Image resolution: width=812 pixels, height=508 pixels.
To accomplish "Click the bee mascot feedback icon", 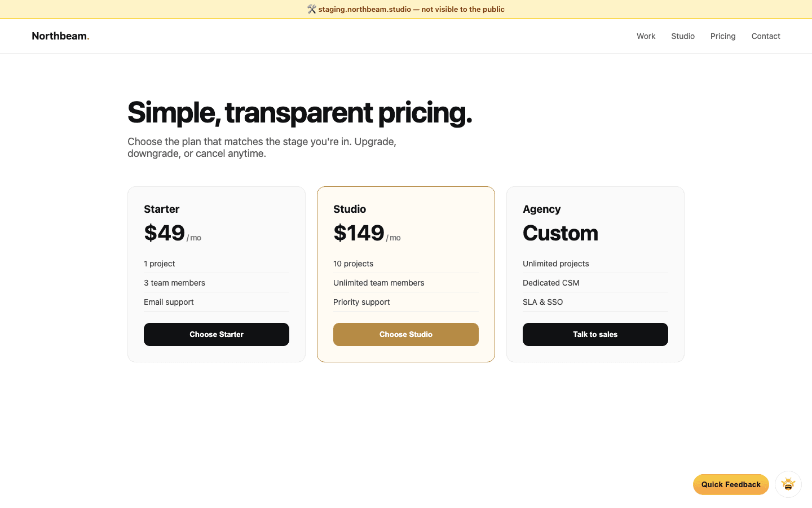I will click(x=788, y=484).
